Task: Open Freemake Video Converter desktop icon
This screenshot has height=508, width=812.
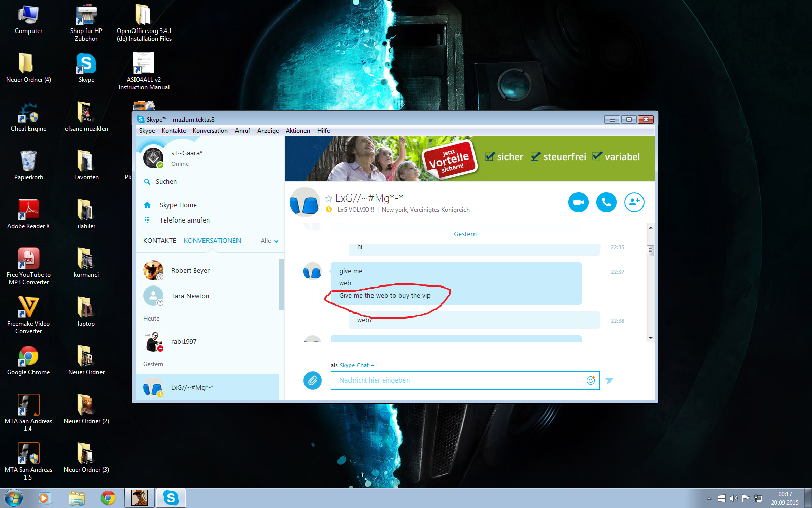Action: [x=28, y=315]
